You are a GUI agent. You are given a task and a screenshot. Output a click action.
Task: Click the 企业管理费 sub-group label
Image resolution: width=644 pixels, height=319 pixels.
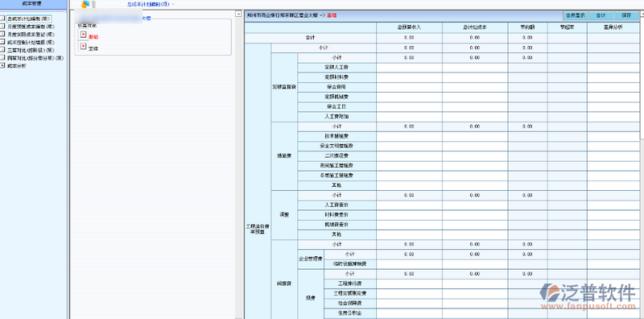[x=311, y=259]
